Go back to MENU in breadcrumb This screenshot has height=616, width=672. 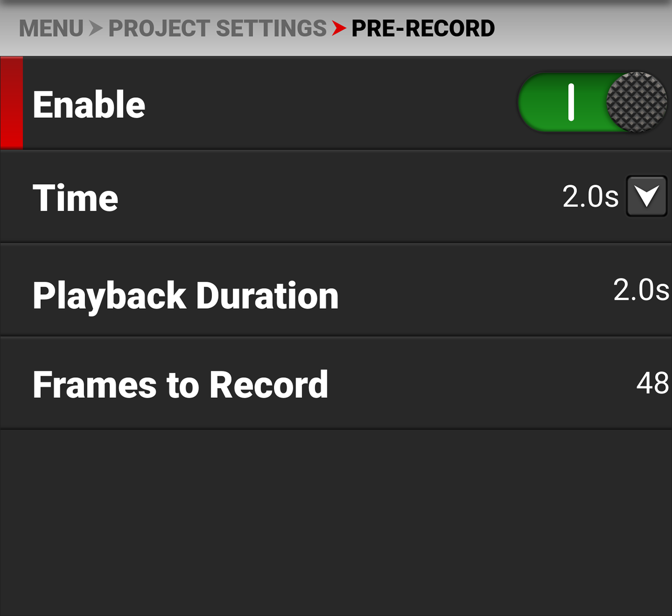[51, 29]
